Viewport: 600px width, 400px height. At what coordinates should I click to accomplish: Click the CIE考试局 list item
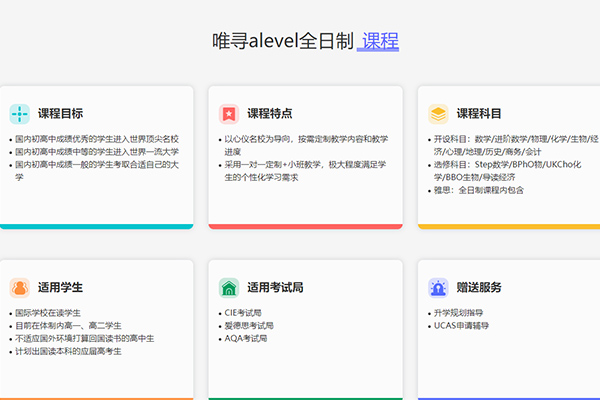[243, 313]
